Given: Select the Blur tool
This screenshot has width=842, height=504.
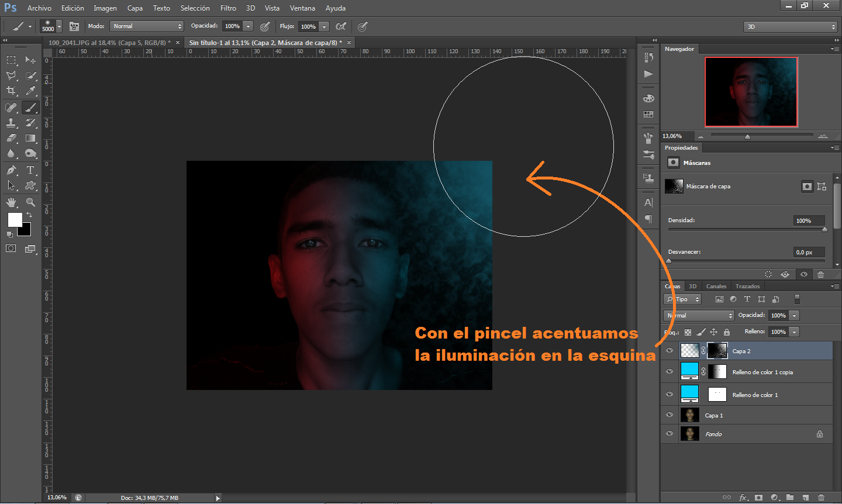Looking at the screenshot, I should [x=11, y=153].
